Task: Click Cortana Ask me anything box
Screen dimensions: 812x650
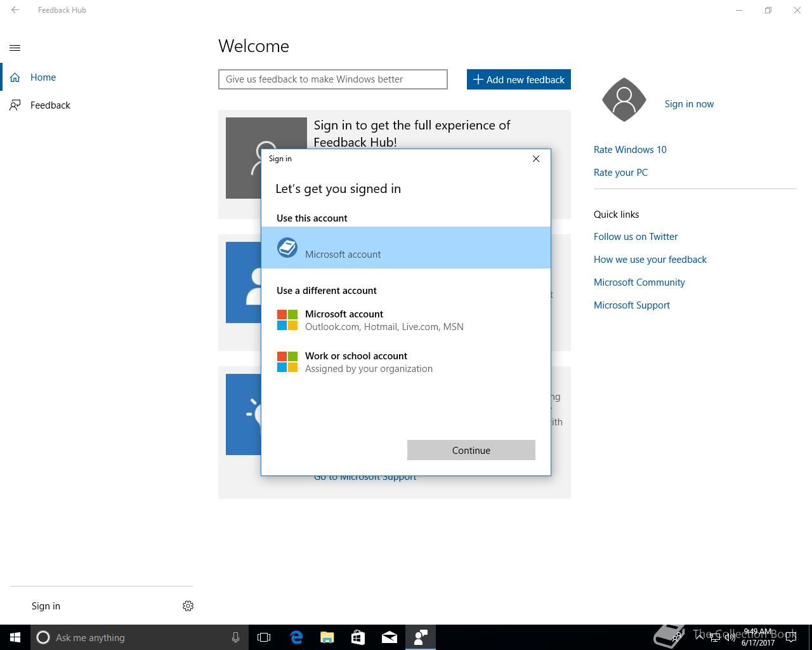Action: (x=138, y=637)
